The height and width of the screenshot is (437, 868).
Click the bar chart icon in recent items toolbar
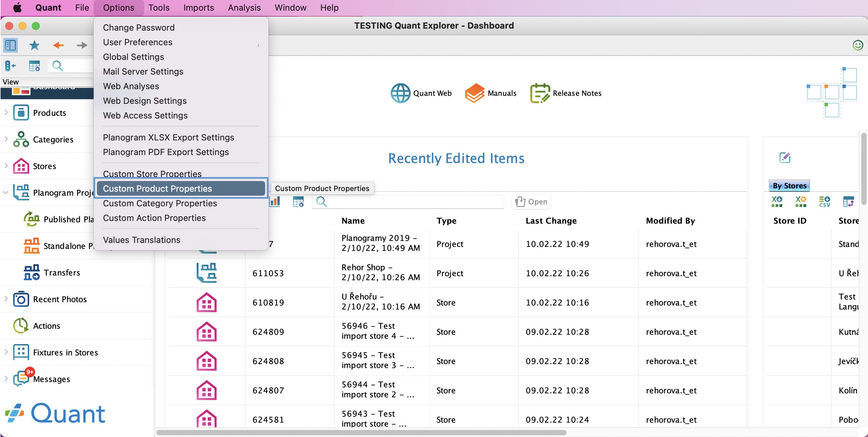tap(275, 202)
